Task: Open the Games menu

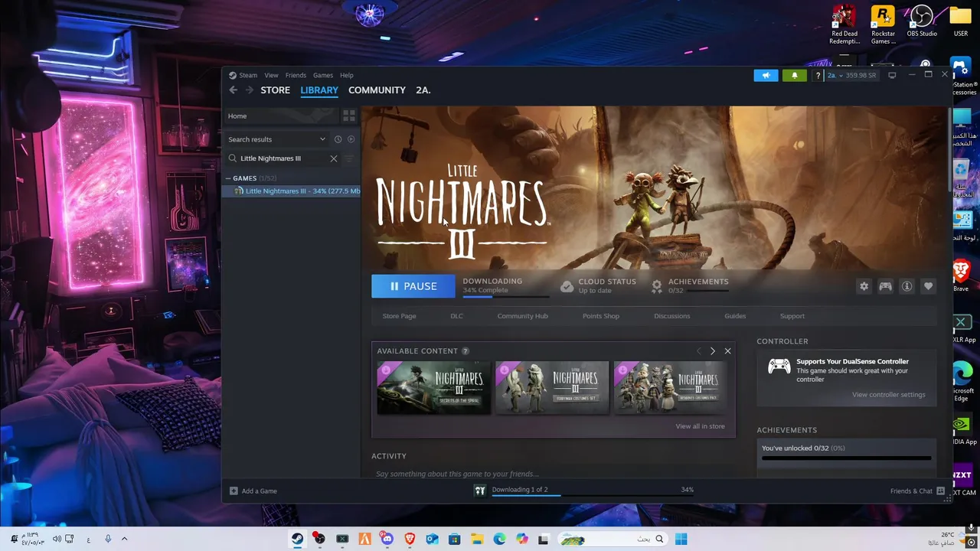Action: pos(323,76)
